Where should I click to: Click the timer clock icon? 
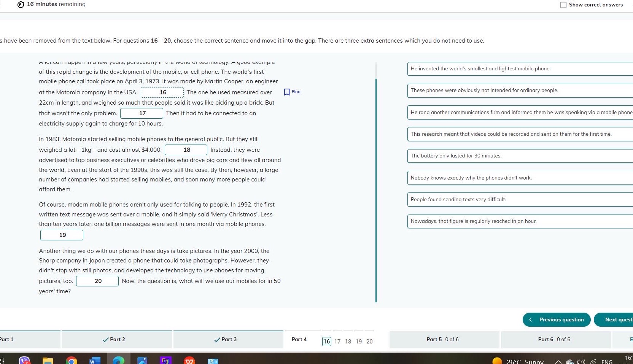[21, 4]
